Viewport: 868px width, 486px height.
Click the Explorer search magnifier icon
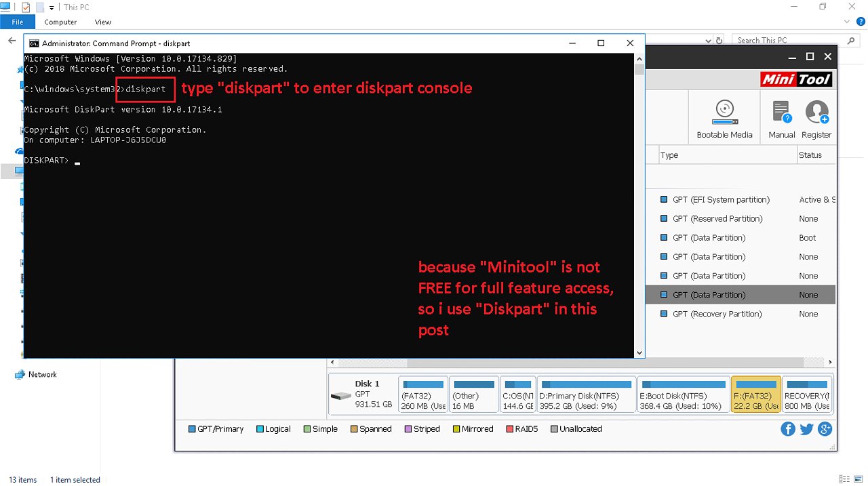[x=850, y=41]
